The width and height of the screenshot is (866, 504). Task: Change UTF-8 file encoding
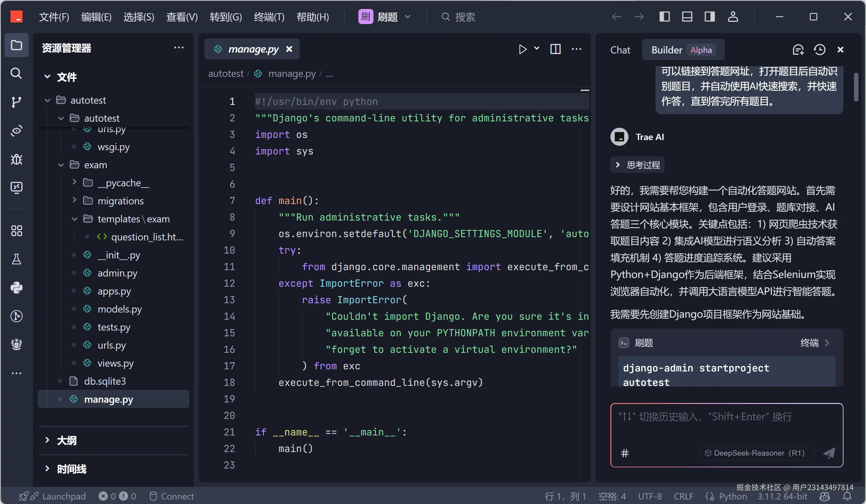(x=650, y=496)
